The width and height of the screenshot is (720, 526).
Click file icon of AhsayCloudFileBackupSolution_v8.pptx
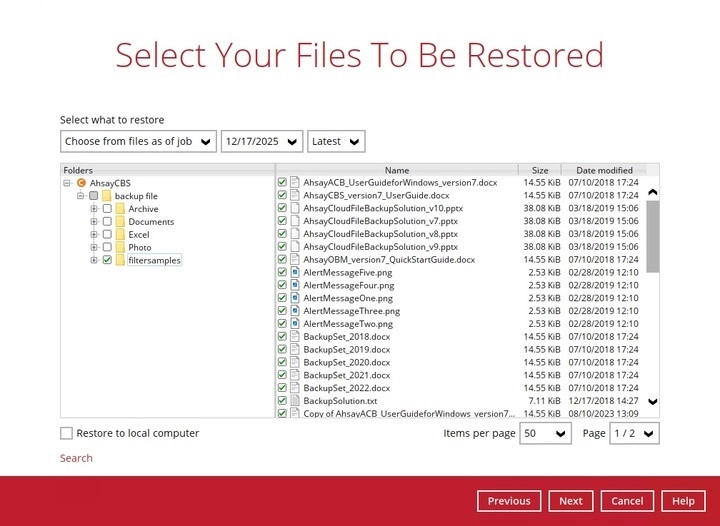(x=295, y=234)
